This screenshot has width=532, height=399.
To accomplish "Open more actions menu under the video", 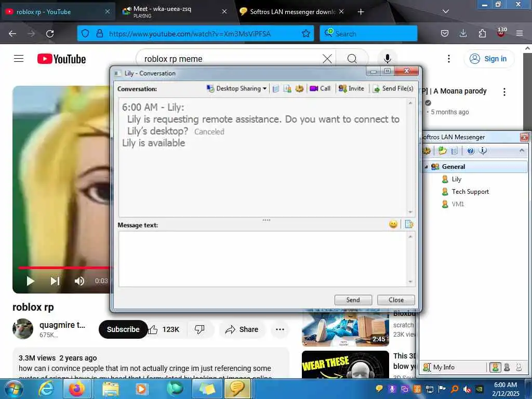I will (280, 329).
